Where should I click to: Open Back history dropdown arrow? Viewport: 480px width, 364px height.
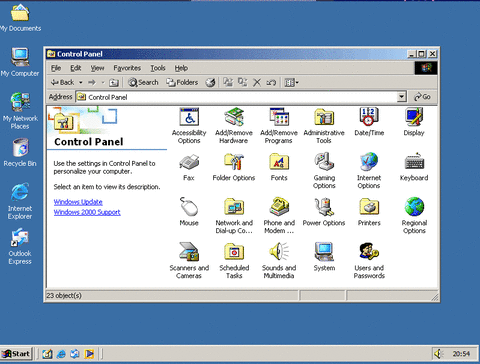81,82
